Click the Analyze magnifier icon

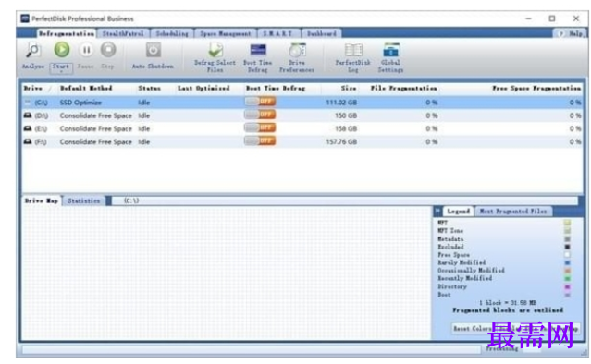33,50
